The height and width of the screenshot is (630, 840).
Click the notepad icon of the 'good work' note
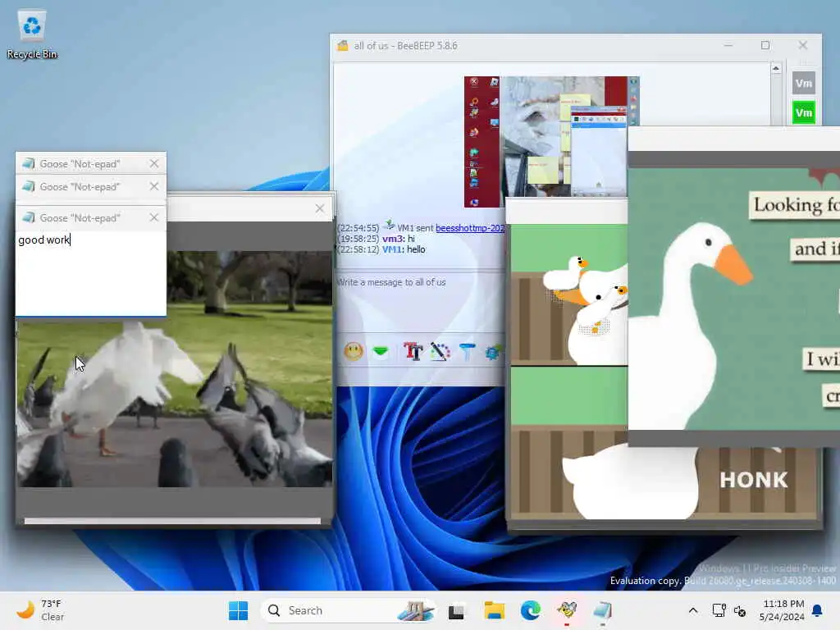pyautogui.click(x=29, y=217)
